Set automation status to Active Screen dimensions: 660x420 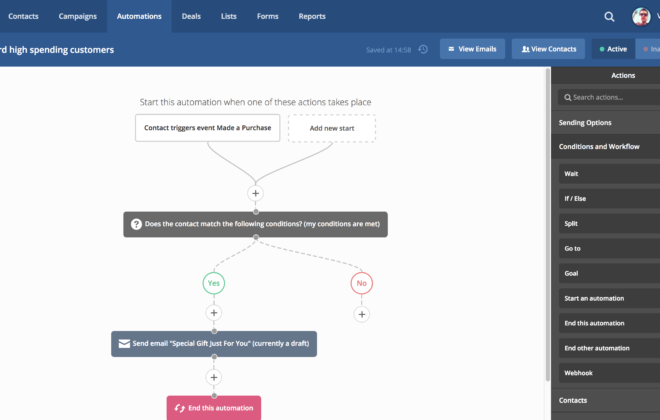pos(613,49)
